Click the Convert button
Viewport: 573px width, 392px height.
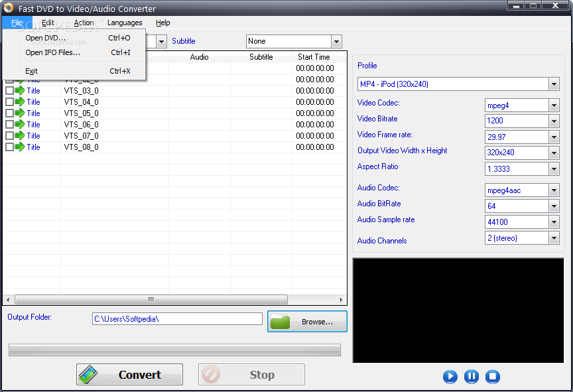click(129, 375)
